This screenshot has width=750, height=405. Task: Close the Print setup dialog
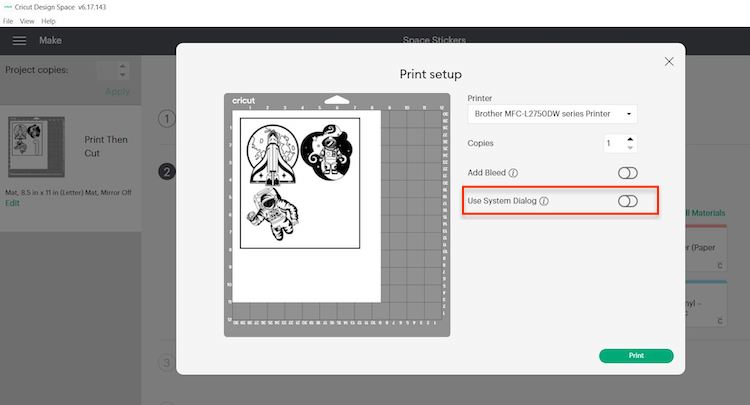click(669, 62)
